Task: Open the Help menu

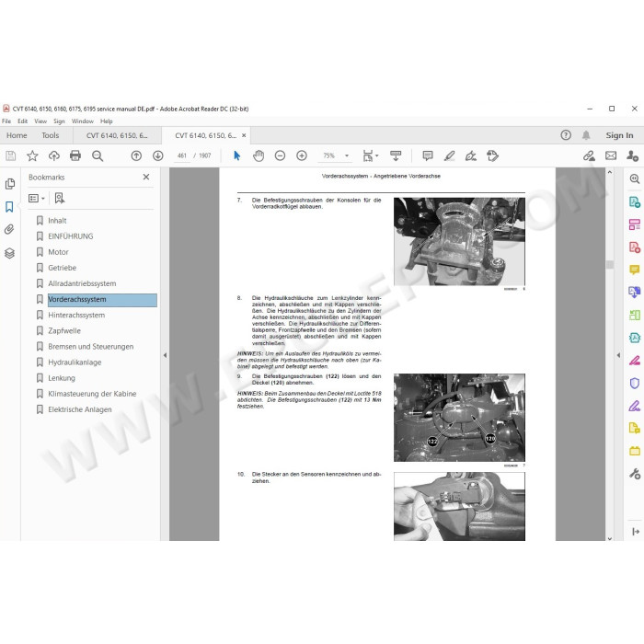Action: tap(107, 121)
